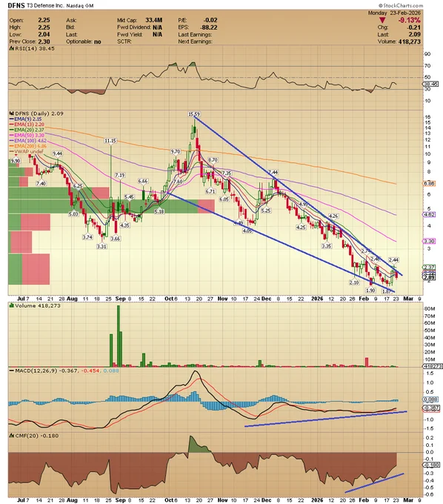
Task: Click the 7.44 December high label
Action: [273, 172]
